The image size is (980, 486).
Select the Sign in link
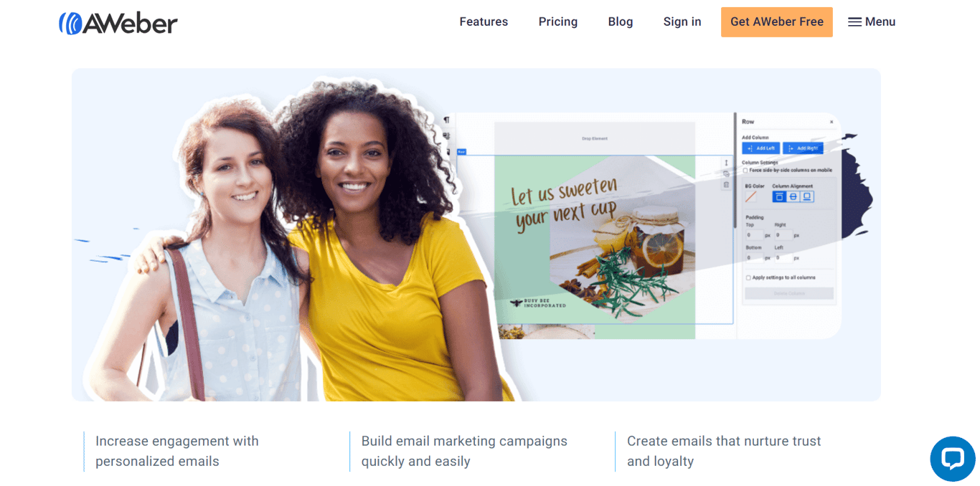(x=682, y=22)
